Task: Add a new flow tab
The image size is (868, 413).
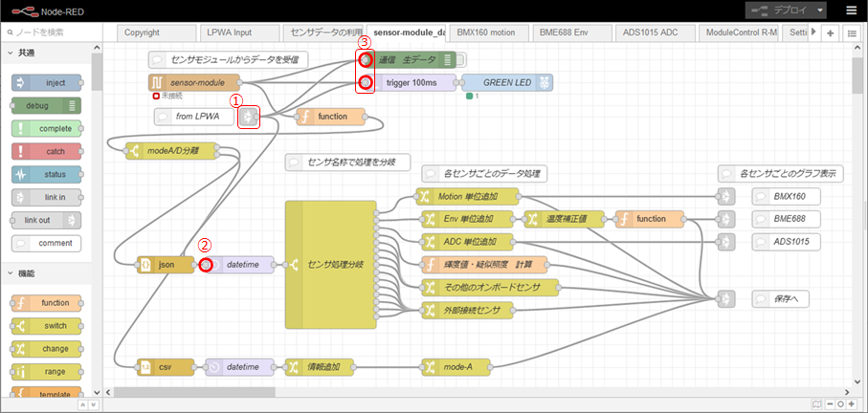Action: pos(830,33)
